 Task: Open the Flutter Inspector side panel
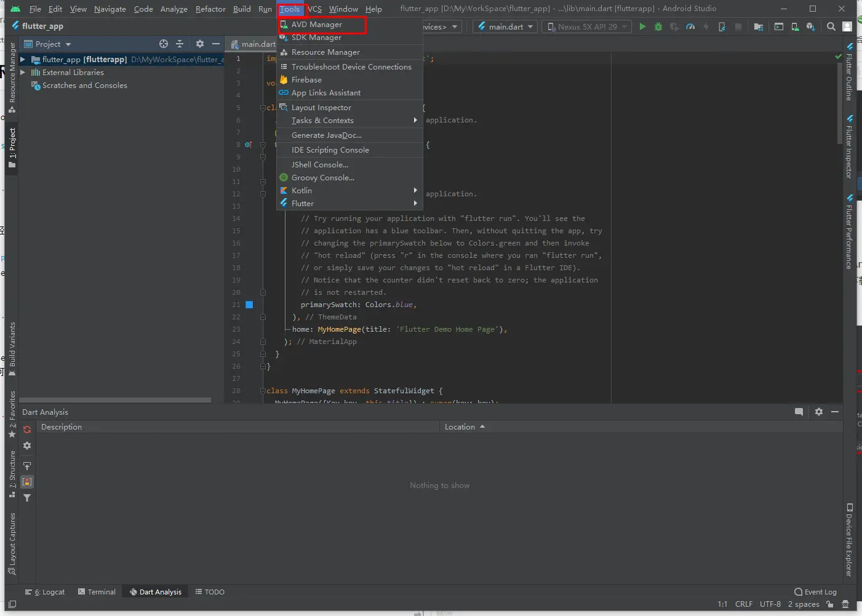pyautogui.click(x=849, y=147)
